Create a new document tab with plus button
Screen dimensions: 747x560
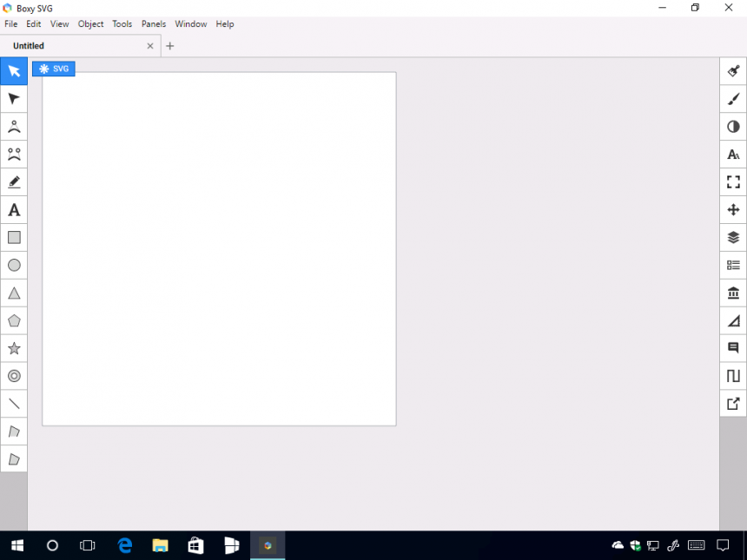pos(169,45)
